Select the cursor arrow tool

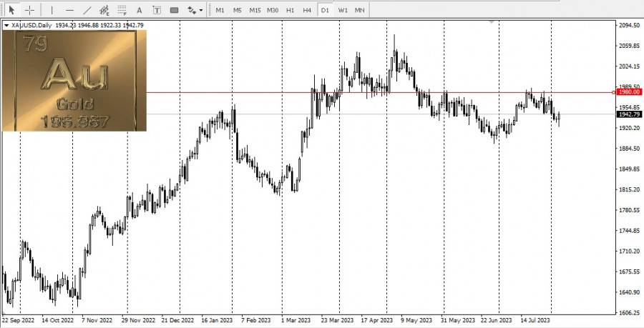pyautogui.click(x=12, y=10)
